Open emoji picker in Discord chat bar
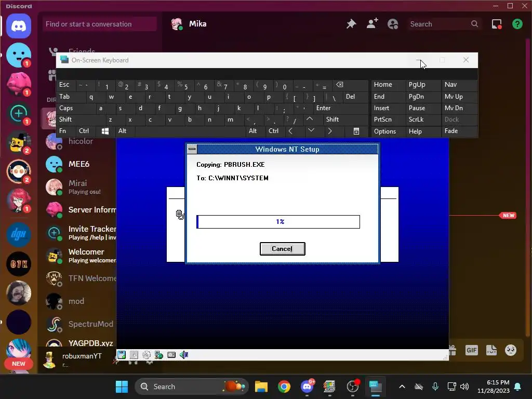This screenshot has height=399, width=532. click(x=511, y=350)
